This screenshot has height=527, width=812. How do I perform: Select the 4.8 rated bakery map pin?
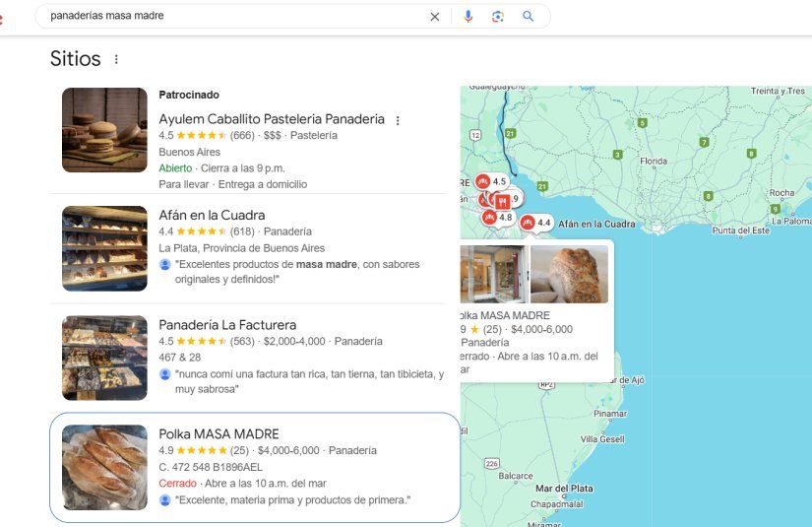point(497,218)
